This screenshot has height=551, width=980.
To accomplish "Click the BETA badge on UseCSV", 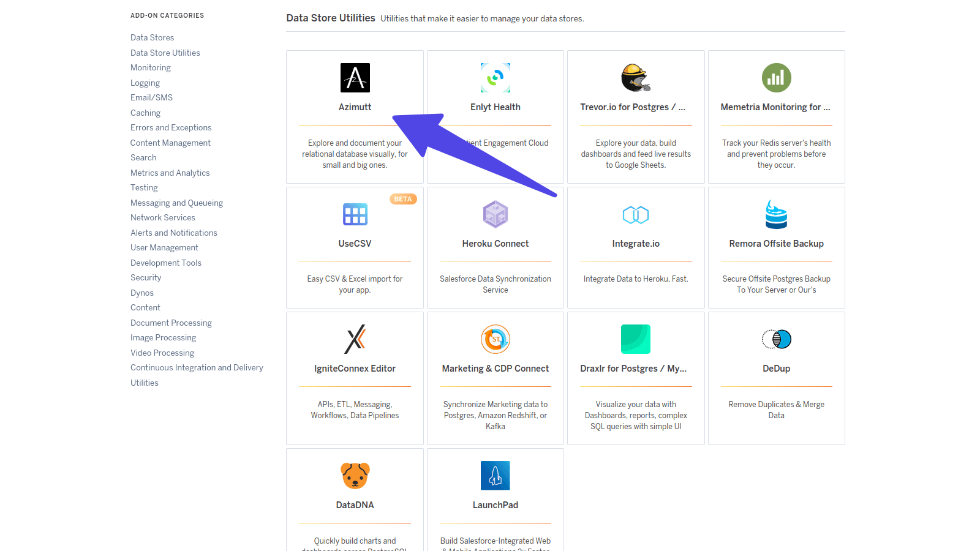I will (x=403, y=198).
